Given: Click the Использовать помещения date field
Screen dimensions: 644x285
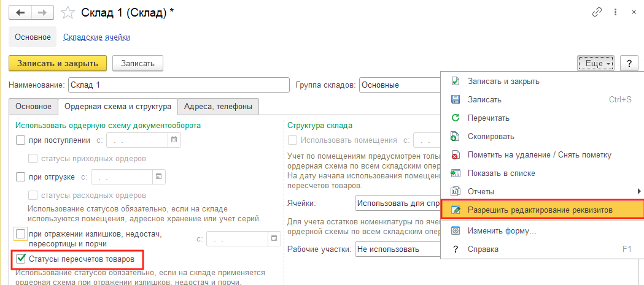Looking at the screenshot, I should (x=427, y=140).
